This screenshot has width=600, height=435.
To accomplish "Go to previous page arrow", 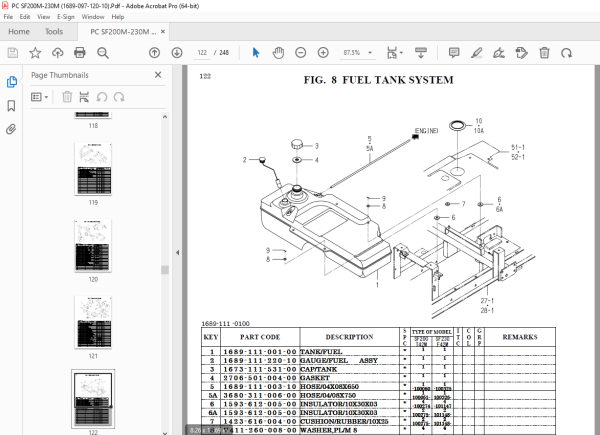I will pyautogui.click(x=154, y=53).
